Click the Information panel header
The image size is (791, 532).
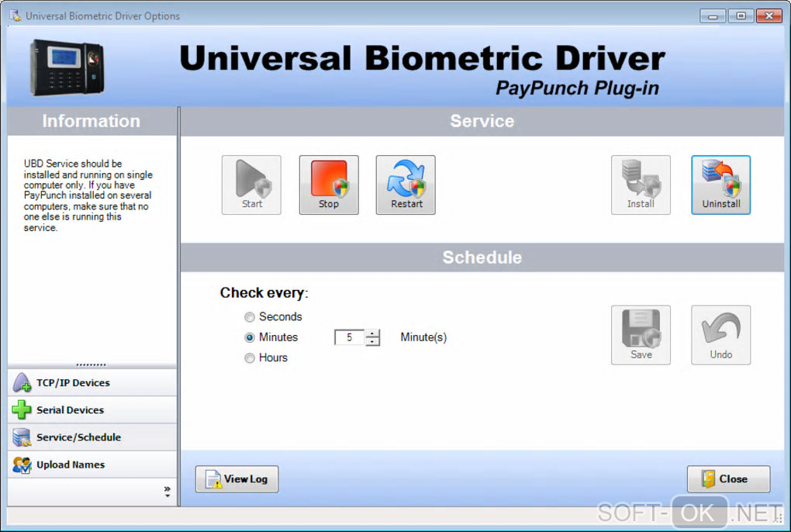tap(92, 121)
